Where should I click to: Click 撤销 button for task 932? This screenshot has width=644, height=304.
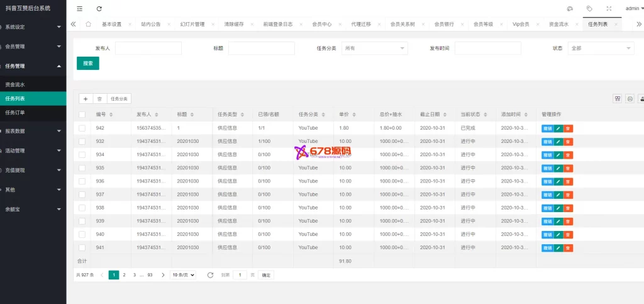pyautogui.click(x=548, y=142)
